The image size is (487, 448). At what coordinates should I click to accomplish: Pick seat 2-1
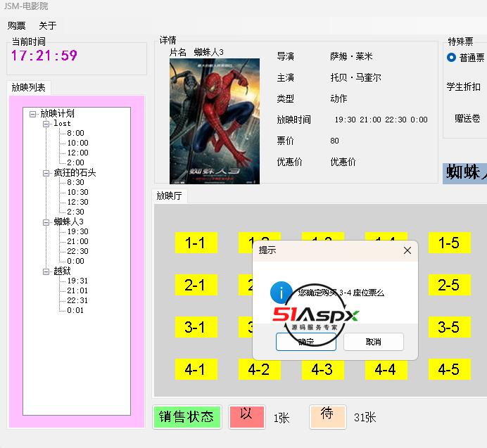coord(196,285)
